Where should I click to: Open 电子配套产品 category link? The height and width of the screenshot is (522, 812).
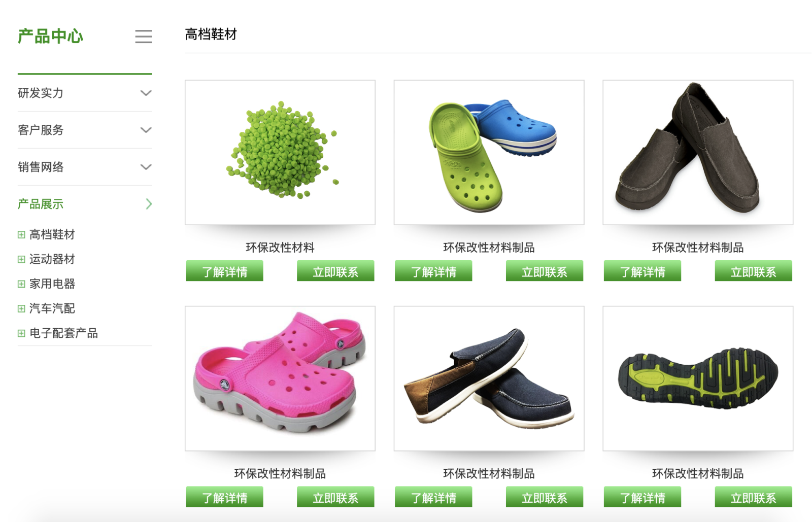[x=64, y=333]
